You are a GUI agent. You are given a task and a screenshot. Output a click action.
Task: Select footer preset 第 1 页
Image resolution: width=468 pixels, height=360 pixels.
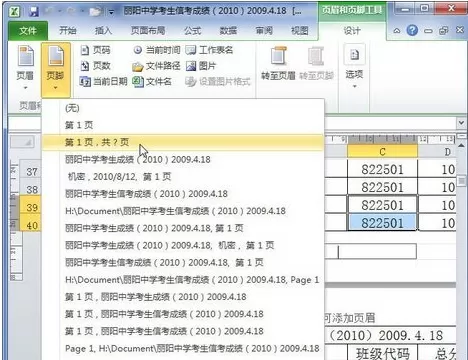183,125
